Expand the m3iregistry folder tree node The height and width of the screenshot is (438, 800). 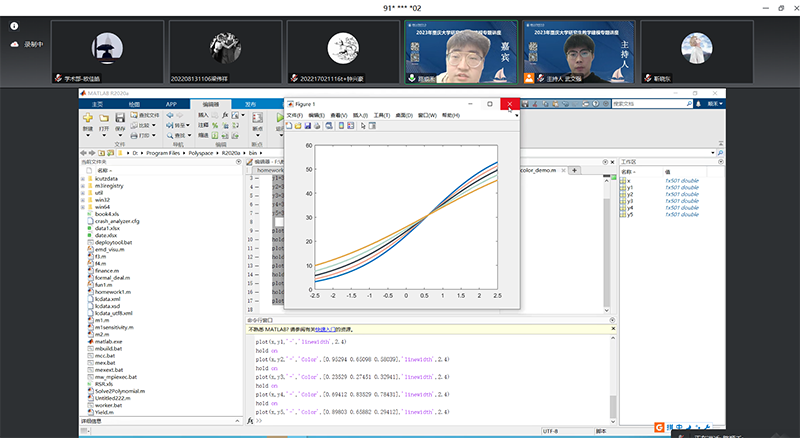(83, 186)
